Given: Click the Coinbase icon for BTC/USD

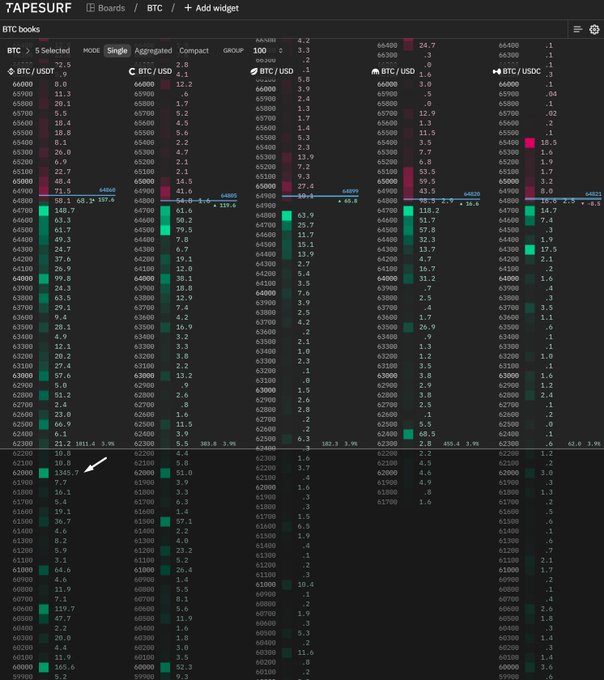Looking at the screenshot, I should (x=132, y=71).
